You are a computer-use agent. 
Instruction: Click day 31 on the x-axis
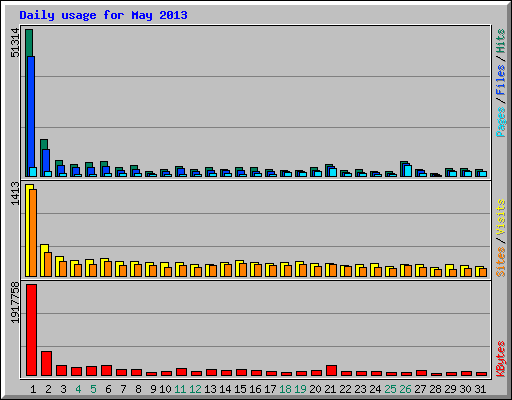coord(480,389)
